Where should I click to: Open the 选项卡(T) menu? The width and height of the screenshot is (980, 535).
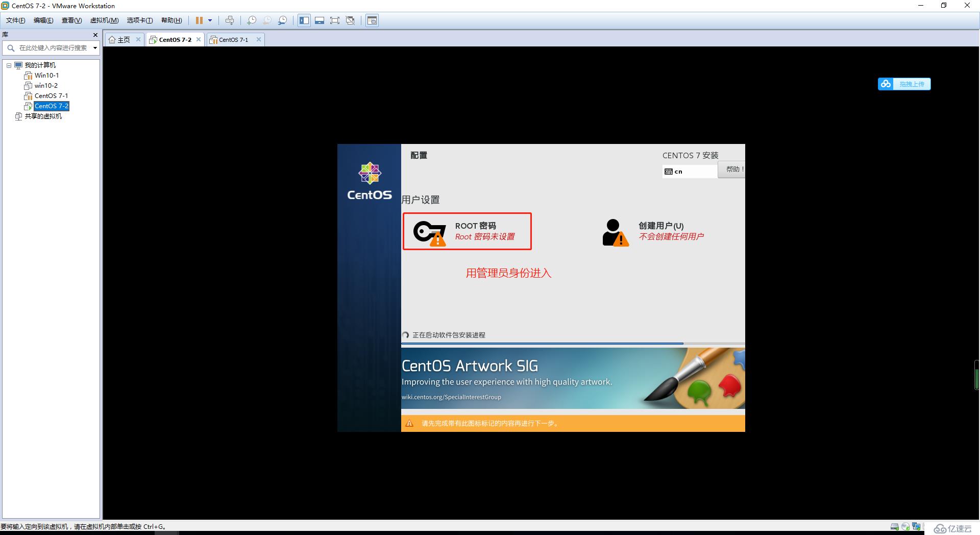(x=140, y=20)
